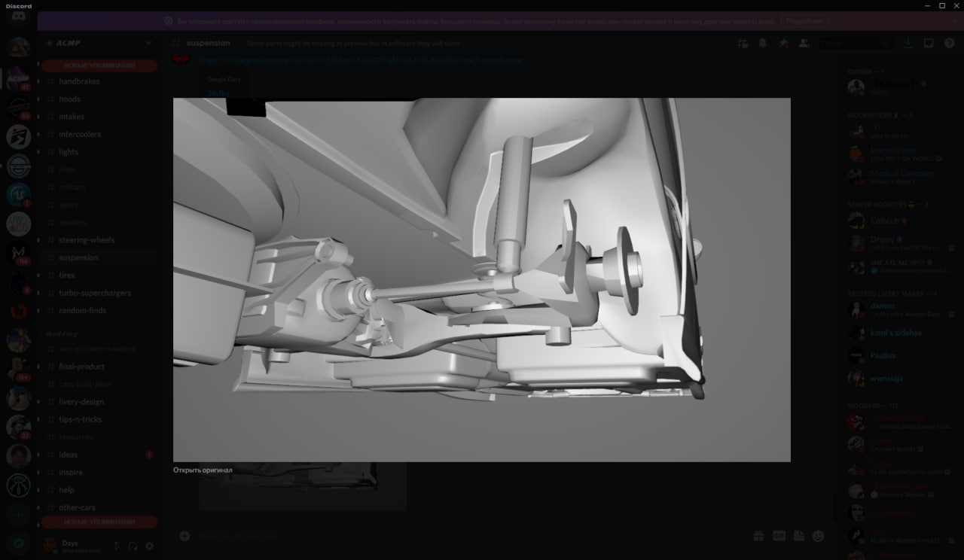This screenshot has height=560, width=964.
Task: Open the sticker picker icon
Action: click(x=798, y=536)
